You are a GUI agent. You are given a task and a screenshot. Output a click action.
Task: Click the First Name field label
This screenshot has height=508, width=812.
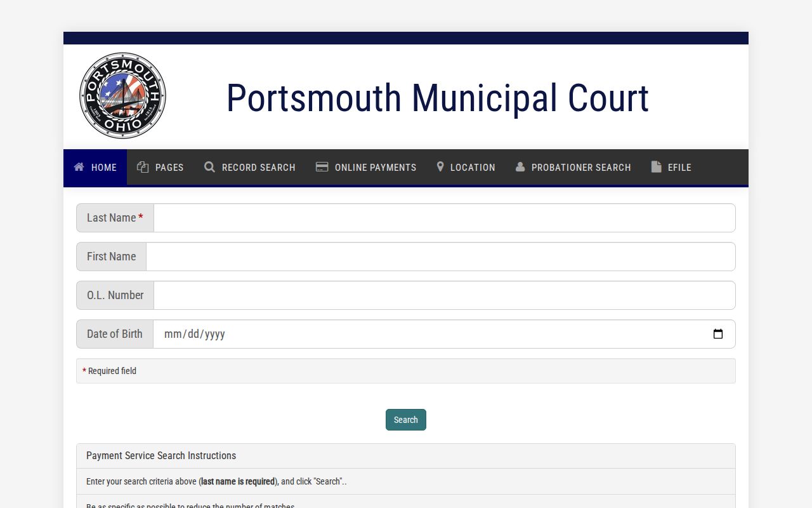pos(112,257)
